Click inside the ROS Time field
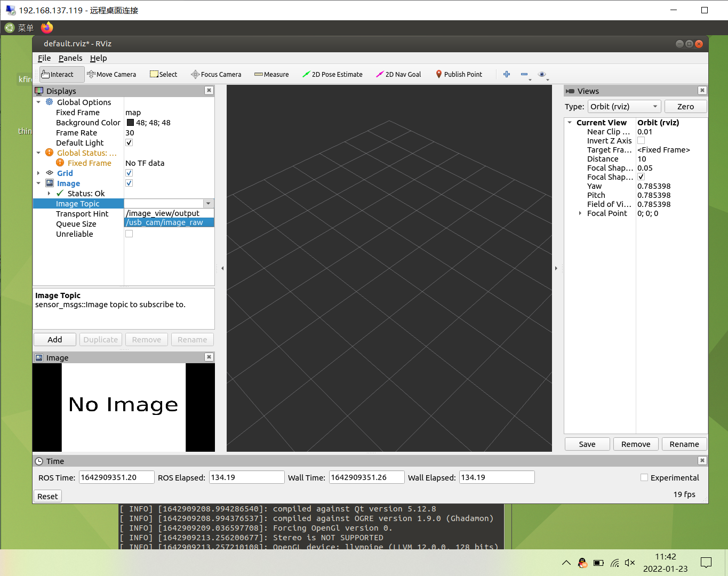The image size is (728, 576). tap(116, 477)
